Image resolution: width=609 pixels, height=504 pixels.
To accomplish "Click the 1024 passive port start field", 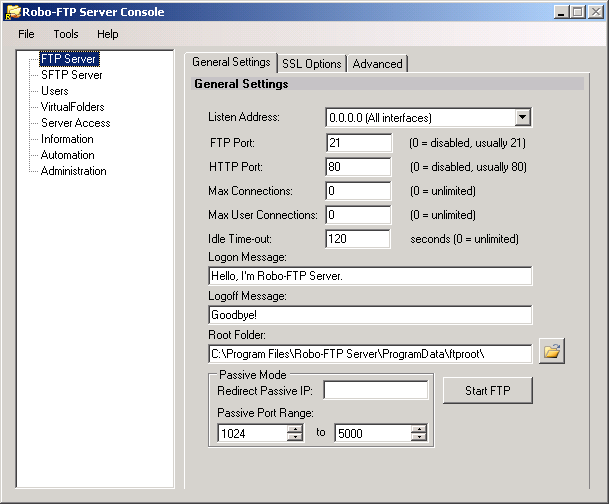I will tap(252, 433).
